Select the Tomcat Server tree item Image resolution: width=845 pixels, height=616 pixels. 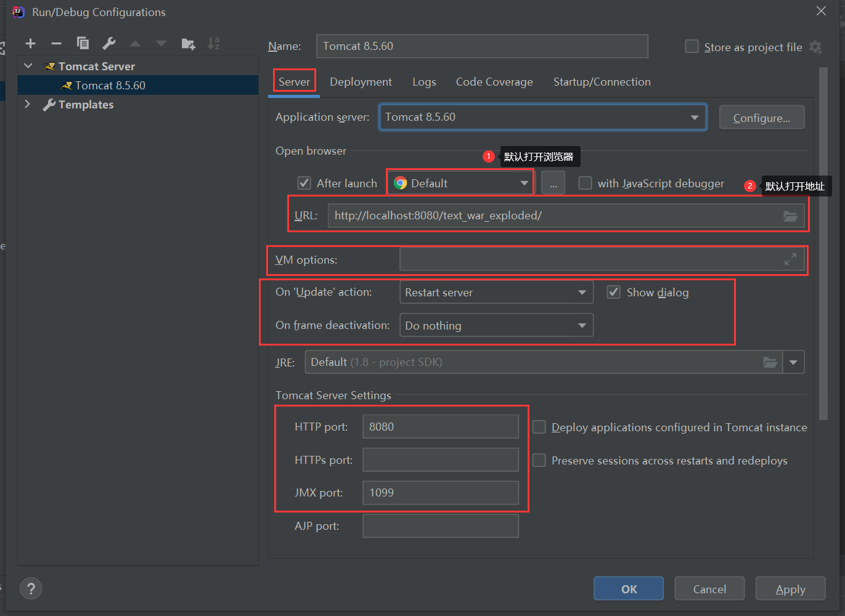click(x=96, y=66)
